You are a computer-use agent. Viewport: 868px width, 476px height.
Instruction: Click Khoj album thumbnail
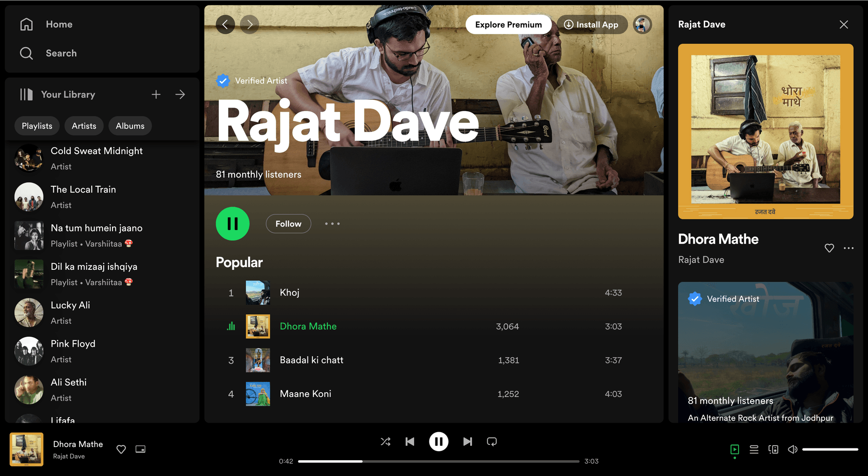coord(258,293)
